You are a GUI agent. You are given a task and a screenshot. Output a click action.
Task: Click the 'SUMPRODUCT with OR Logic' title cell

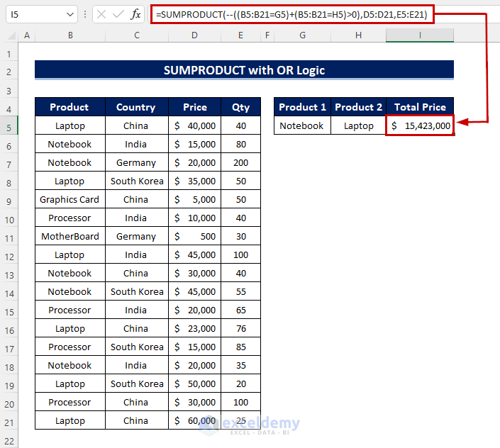(x=244, y=69)
